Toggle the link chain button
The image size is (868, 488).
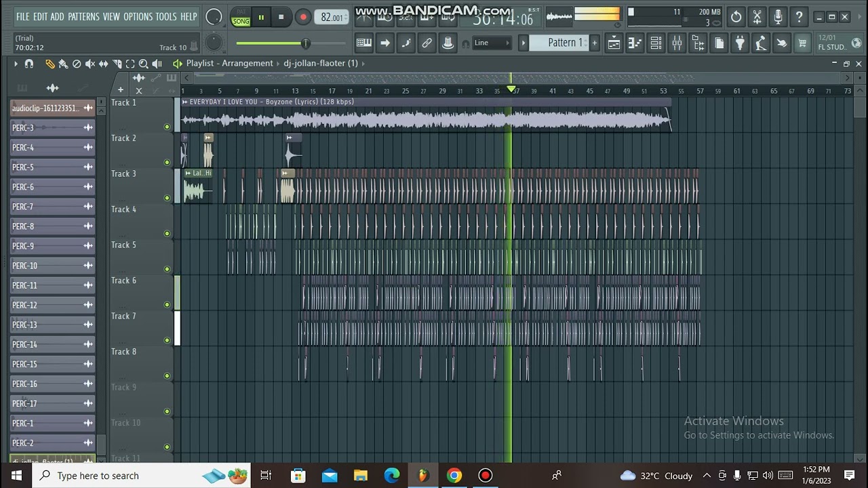pyautogui.click(x=427, y=43)
